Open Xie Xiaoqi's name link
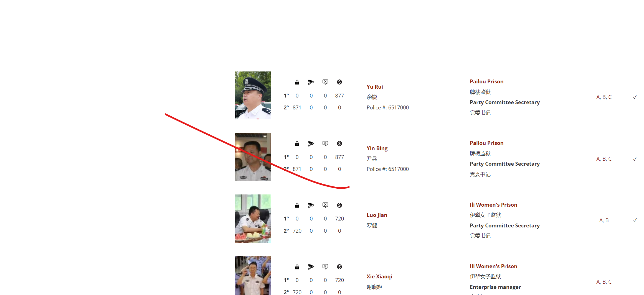 (x=379, y=276)
